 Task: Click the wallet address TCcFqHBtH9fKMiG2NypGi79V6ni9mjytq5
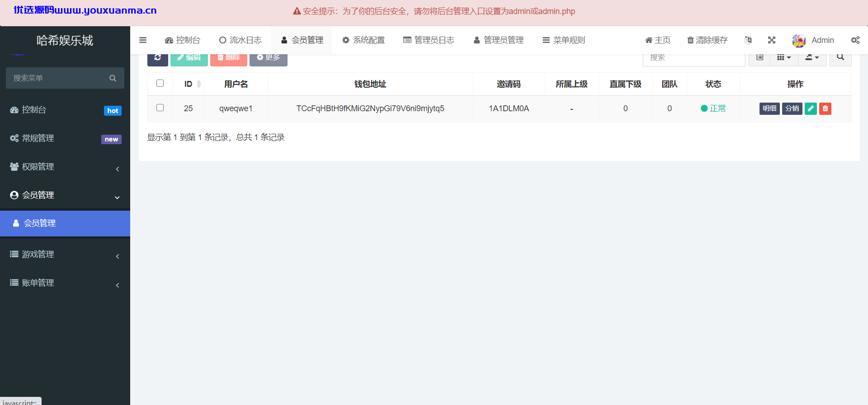(370, 108)
